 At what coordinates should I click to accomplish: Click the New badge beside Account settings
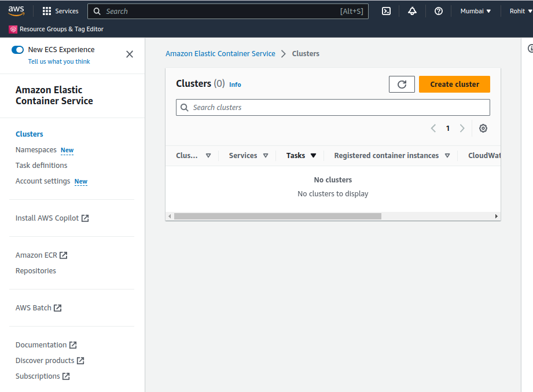(81, 181)
